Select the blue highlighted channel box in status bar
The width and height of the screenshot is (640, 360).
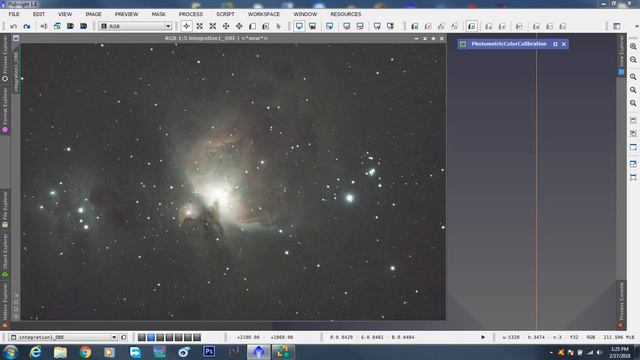151,337
